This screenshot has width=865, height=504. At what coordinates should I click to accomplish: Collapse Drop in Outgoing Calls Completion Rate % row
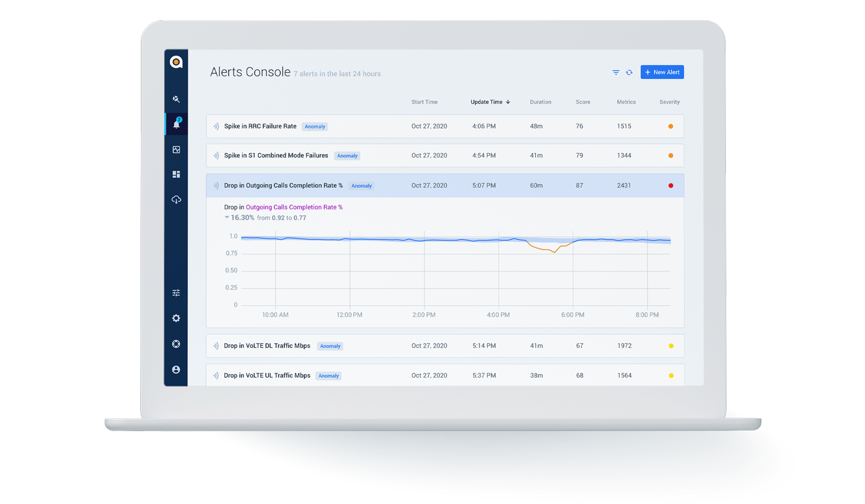coord(445,185)
